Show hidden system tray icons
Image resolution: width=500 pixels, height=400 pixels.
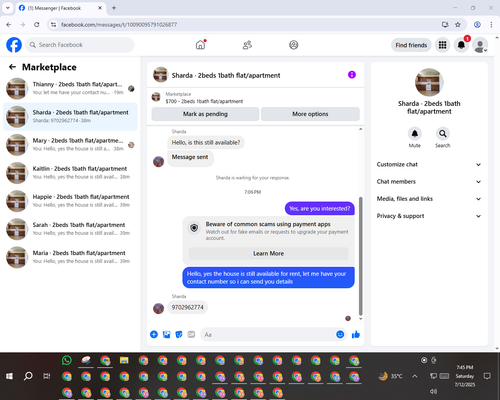point(415,376)
